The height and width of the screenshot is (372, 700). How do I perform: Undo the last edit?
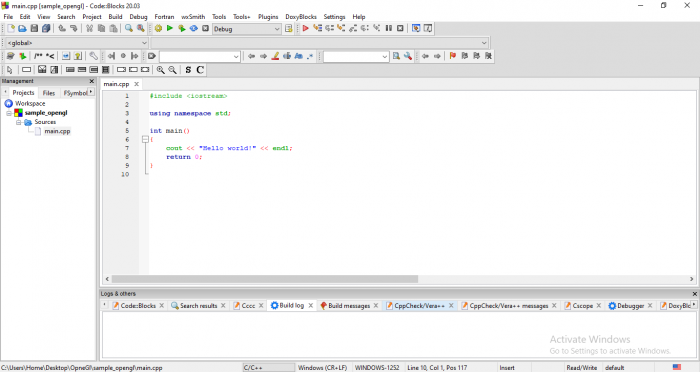pos(62,29)
